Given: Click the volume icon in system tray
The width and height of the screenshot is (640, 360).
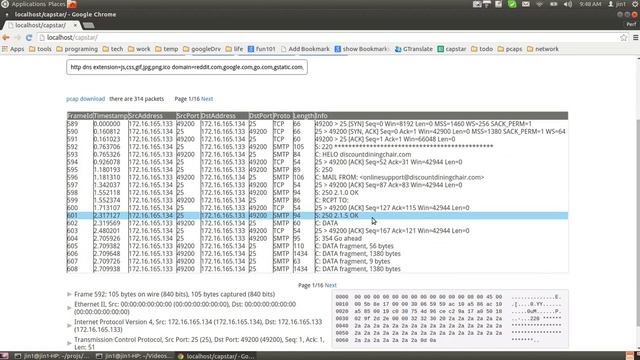Looking at the screenshot, I should tap(568, 4).
